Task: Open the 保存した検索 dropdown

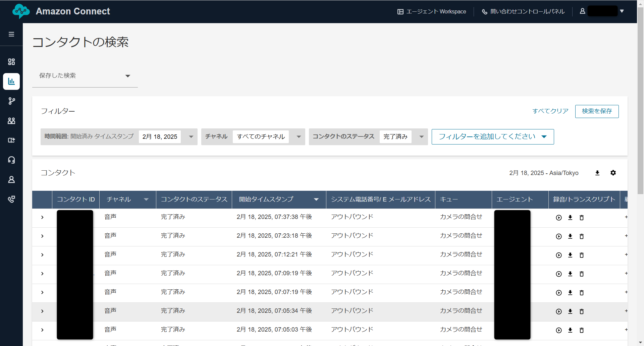Action: (85, 76)
